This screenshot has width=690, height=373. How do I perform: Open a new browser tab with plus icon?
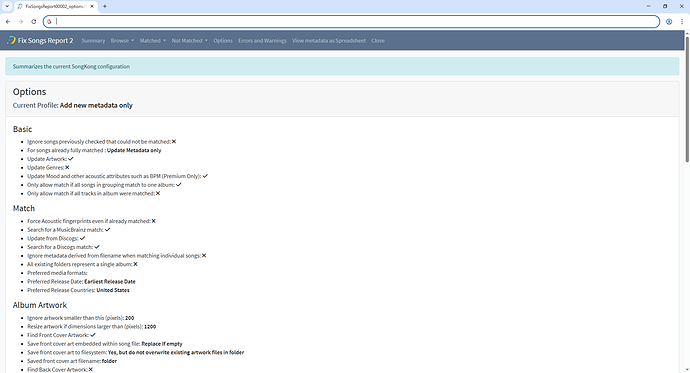(x=105, y=6)
